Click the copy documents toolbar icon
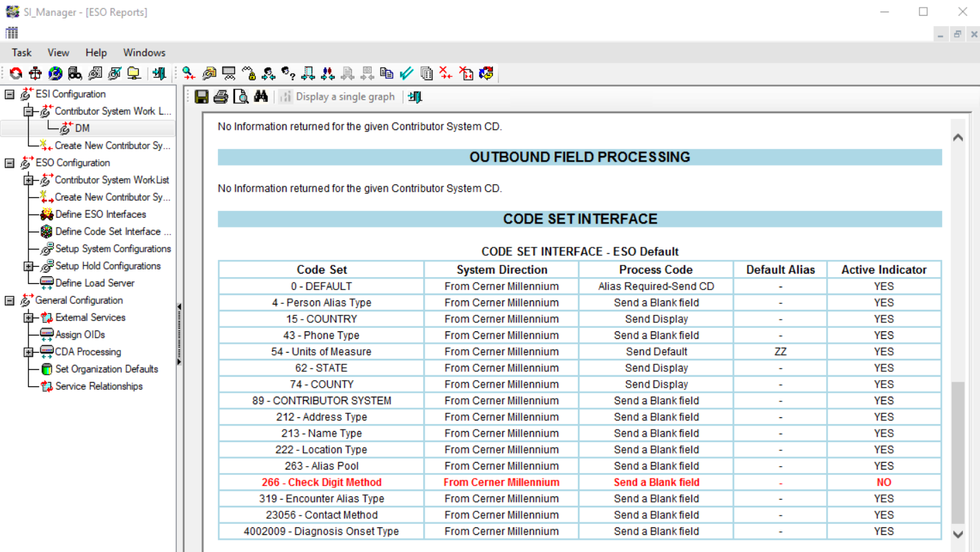The height and width of the screenshot is (552, 980). click(x=387, y=74)
